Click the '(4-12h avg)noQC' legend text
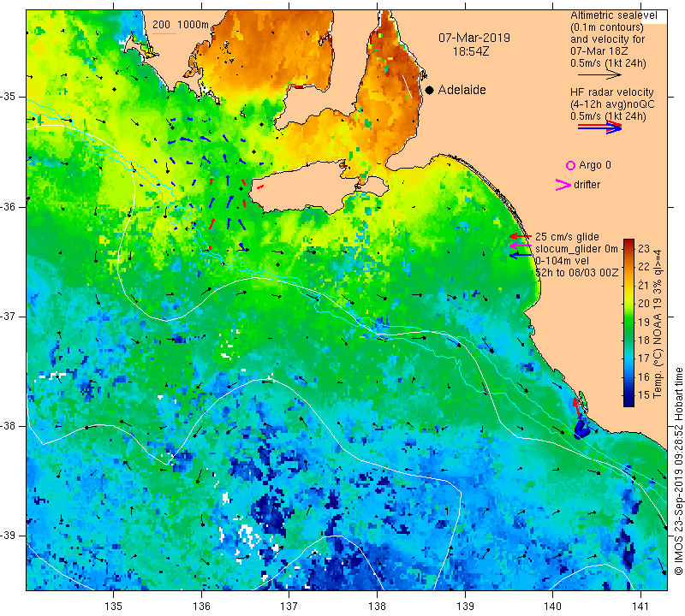685x616 pixels. (612, 104)
